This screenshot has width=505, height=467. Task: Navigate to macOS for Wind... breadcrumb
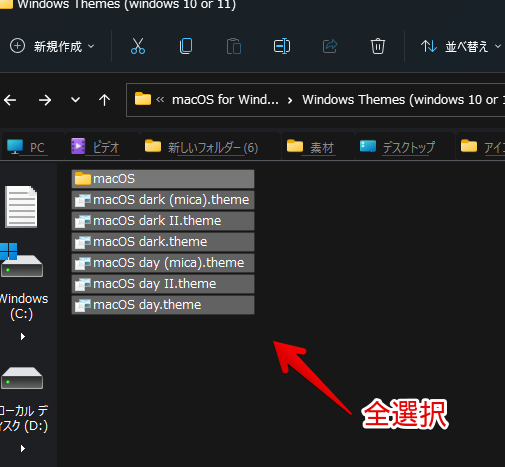point(225,99)
